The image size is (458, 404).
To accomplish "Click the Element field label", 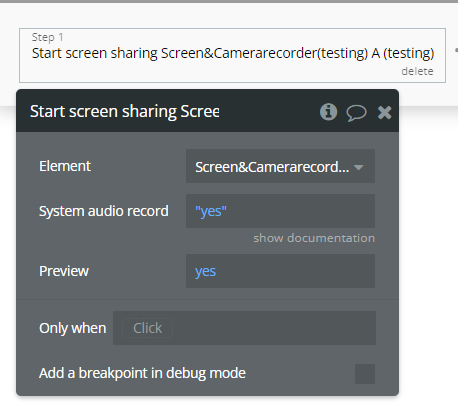I will pyautogui.click(x=65, y=166).
